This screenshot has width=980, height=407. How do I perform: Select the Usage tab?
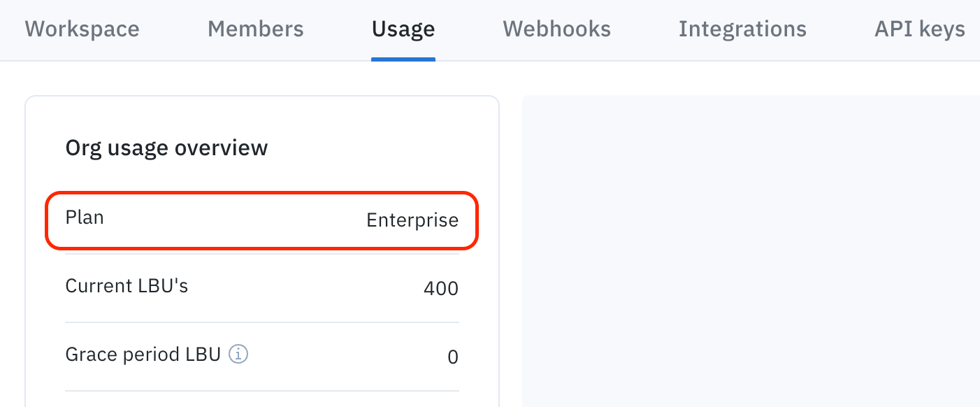click(x=403, y=29)
